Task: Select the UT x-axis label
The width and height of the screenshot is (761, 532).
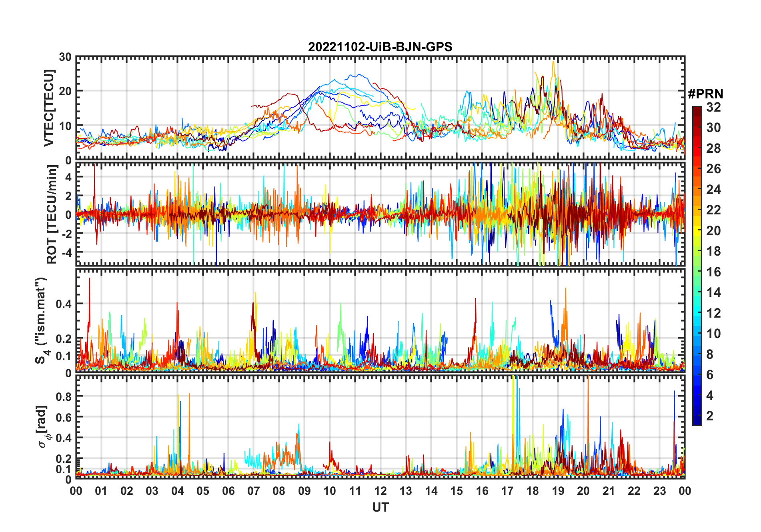Action: (x=380, y=507)
